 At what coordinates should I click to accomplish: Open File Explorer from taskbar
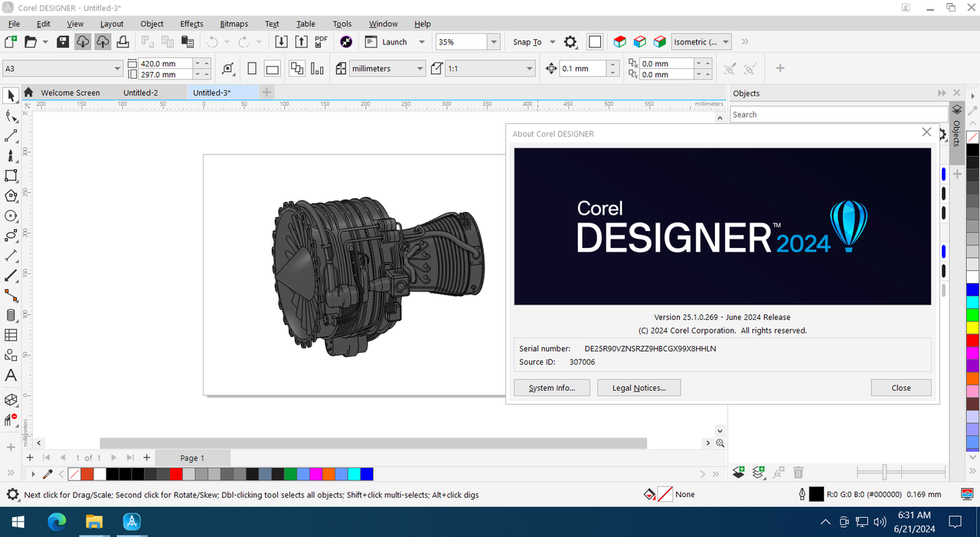pos(94,522)
